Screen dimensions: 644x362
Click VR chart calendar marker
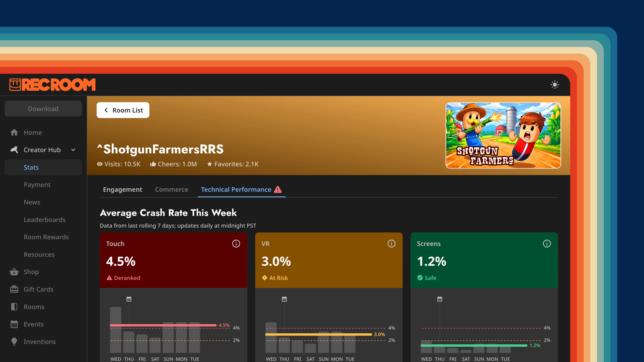[284, 299]
